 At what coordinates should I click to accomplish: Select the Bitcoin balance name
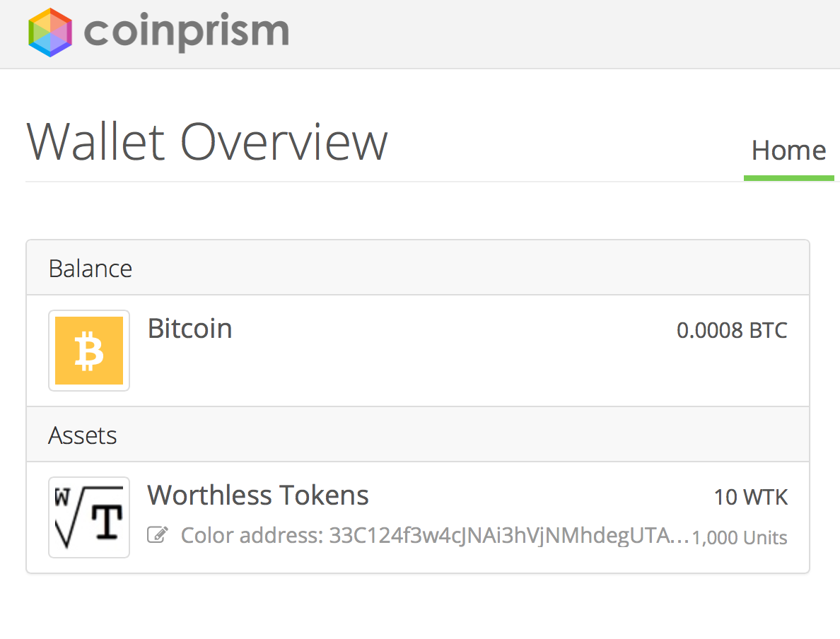click(189, 329)
